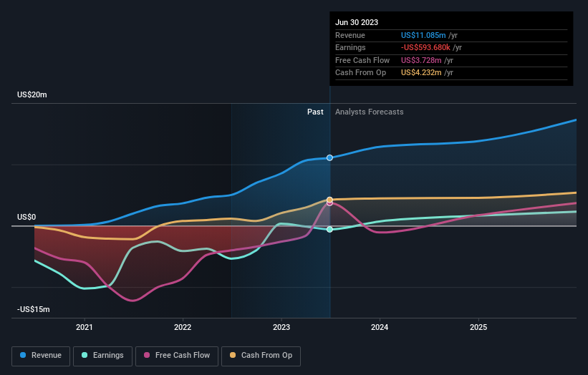Screen dimensions: 588x375
Task: Toggle the Cash From Op legend series
Action: pos(261,356)
